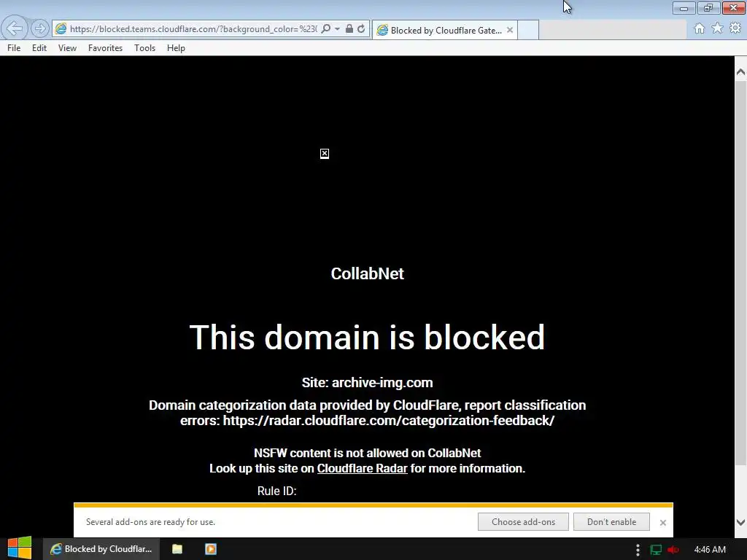This screenshot has width=747, height=560.
Task: Open the Tools gear icon
Action: pyautogui.click(x=735, y=28)
